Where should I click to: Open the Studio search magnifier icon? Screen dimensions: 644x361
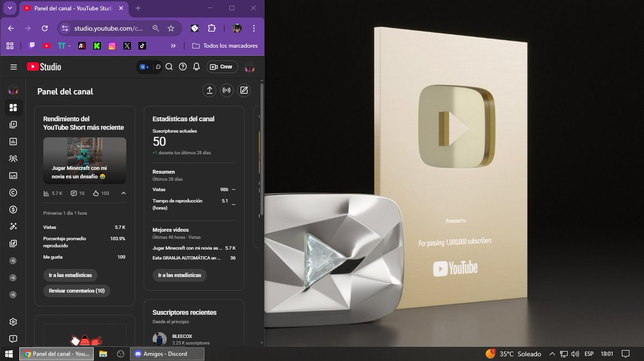[169, 67]
